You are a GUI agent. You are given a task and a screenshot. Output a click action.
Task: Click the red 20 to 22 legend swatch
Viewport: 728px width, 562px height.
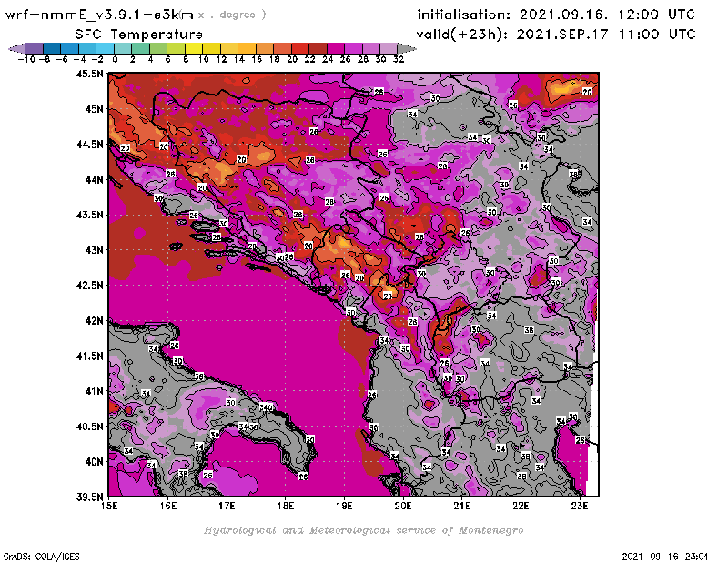click(300, 48)
